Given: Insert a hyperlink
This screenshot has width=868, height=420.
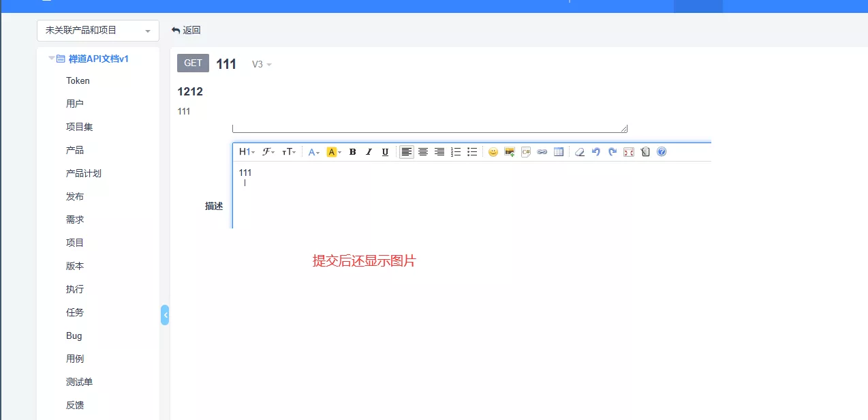Looking at the screenshot, I should 542,152.
